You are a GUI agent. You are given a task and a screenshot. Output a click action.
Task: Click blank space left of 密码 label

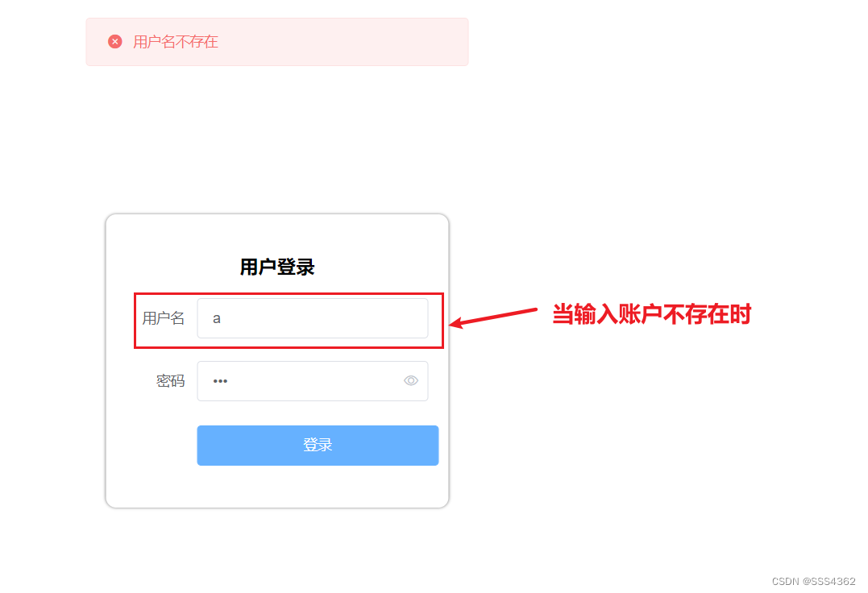[130, 381]
